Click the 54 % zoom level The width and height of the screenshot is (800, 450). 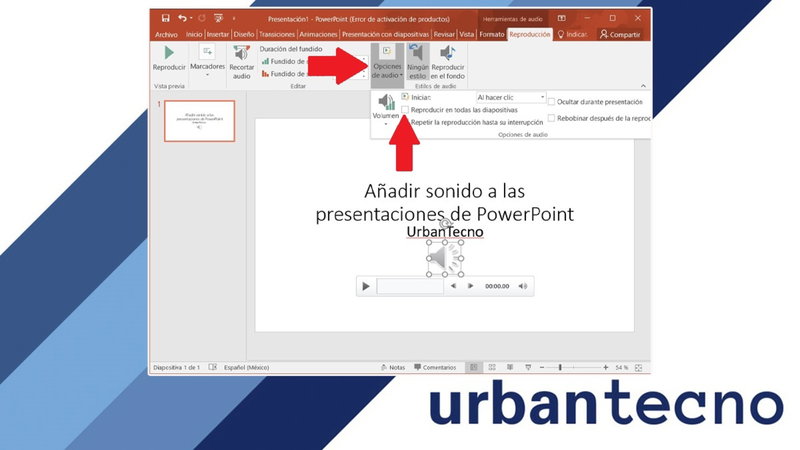(x=621, y=367)
